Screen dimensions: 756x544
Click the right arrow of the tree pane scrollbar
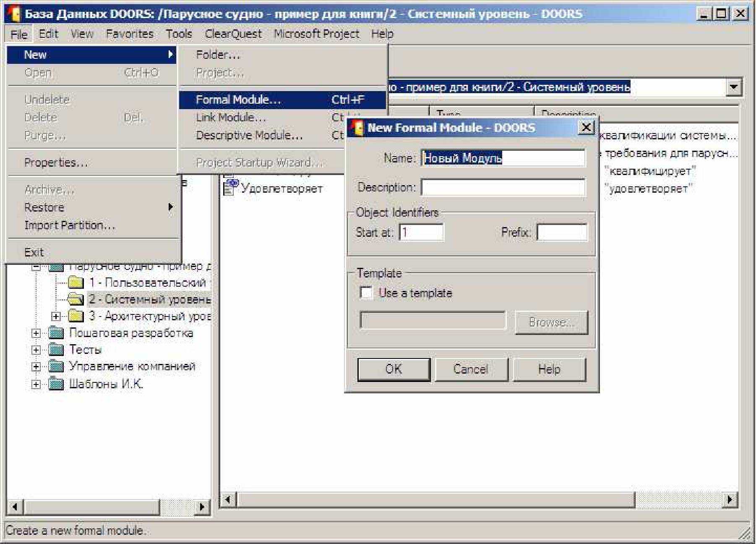pos(202,507)
